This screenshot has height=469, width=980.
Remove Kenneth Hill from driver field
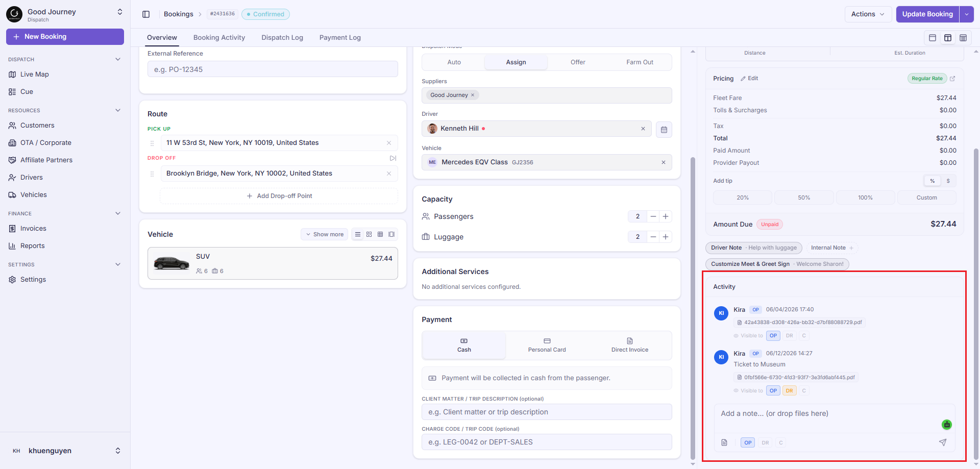pyautogui.click(x=643, y=129)
